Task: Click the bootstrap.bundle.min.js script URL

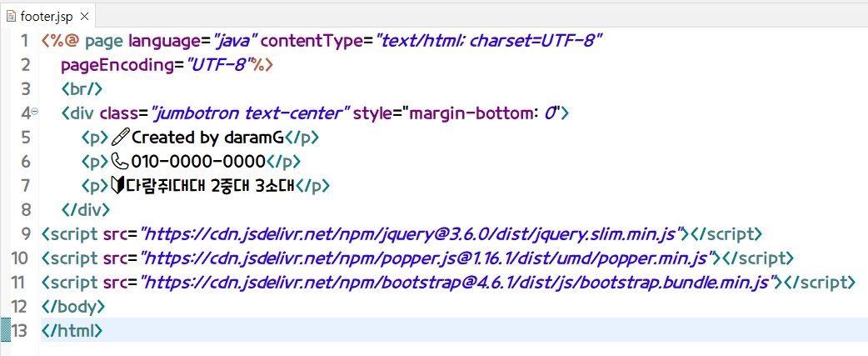Action: click(x=456, y=283)
